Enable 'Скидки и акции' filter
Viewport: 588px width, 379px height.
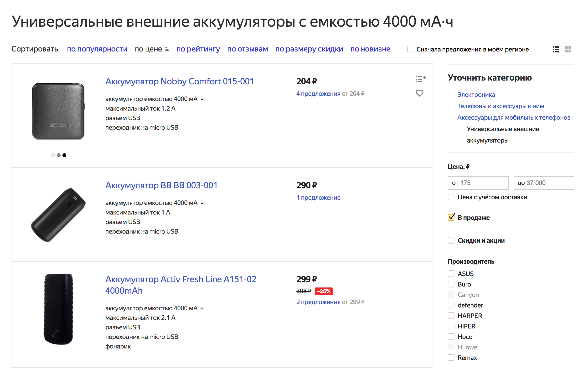(x=451, y=240)
